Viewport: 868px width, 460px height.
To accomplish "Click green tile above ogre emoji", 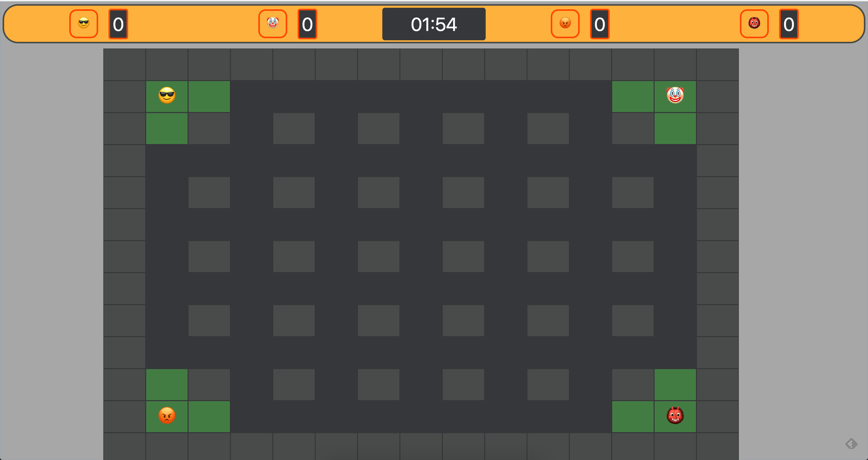I will (675, 385).
